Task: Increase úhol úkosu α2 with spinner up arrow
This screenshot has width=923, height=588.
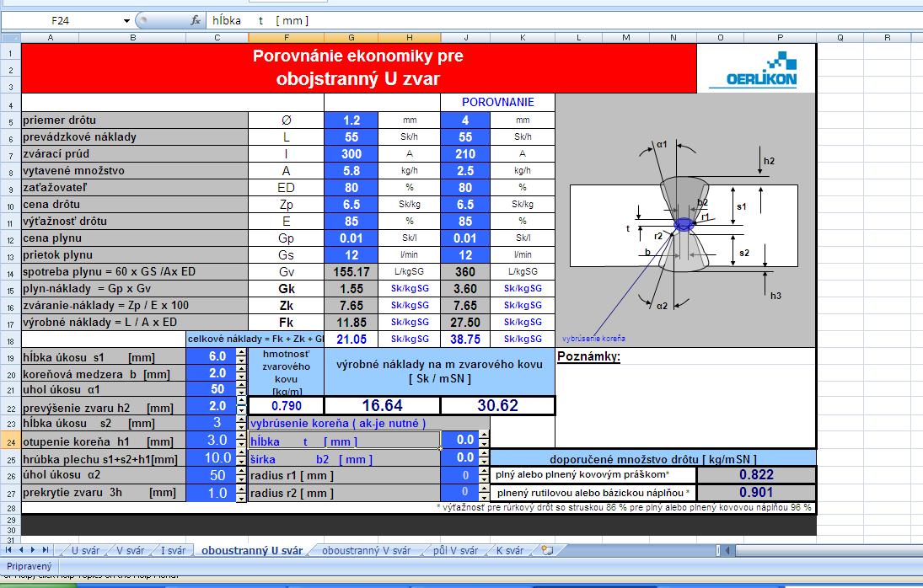Action: click(243, 472)
